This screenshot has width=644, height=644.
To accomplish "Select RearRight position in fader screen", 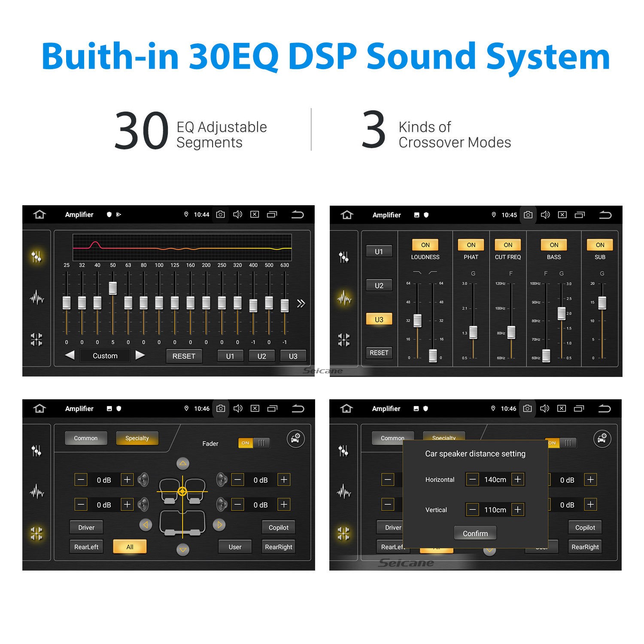I will (279, 547).
